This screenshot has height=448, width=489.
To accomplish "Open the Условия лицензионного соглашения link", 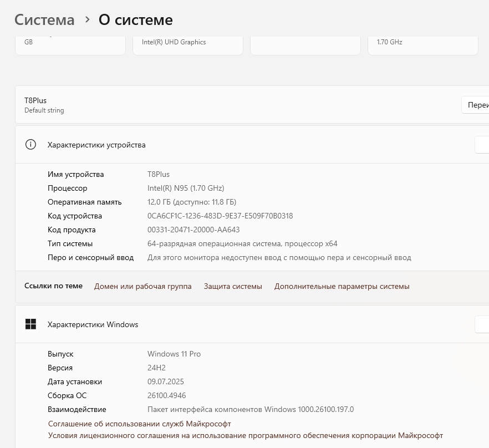I will coord(245,435).
